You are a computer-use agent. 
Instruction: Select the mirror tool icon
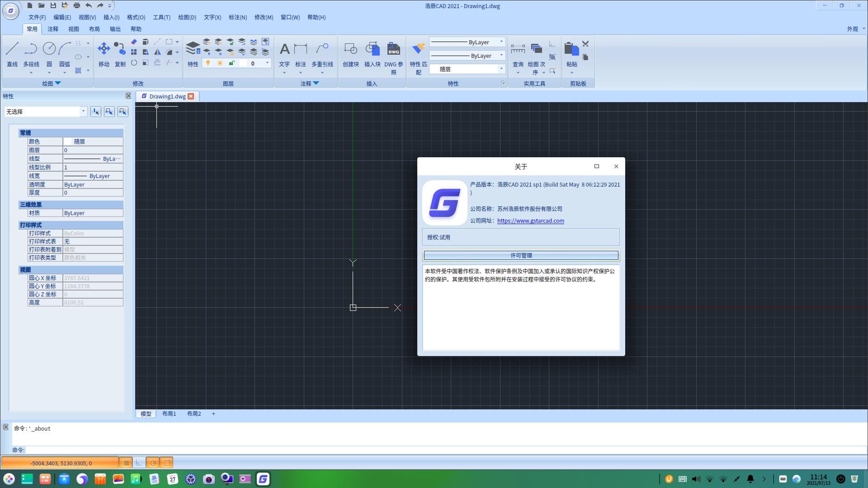(157, 52)
